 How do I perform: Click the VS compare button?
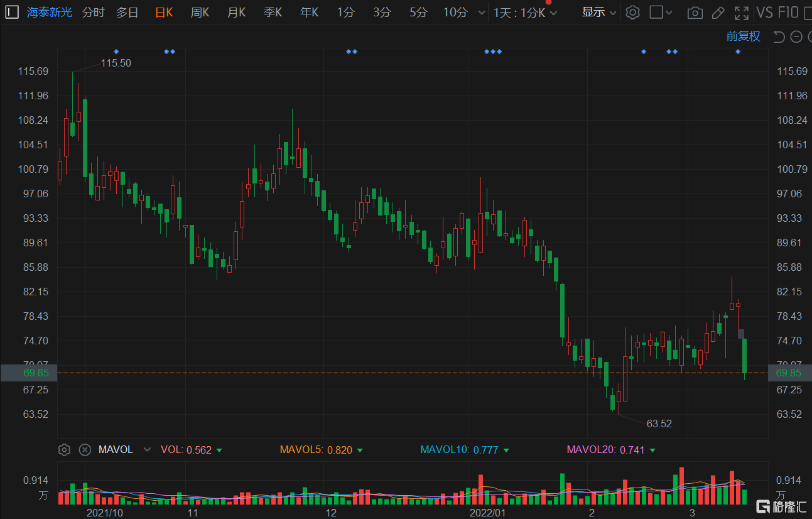[765, 12]
